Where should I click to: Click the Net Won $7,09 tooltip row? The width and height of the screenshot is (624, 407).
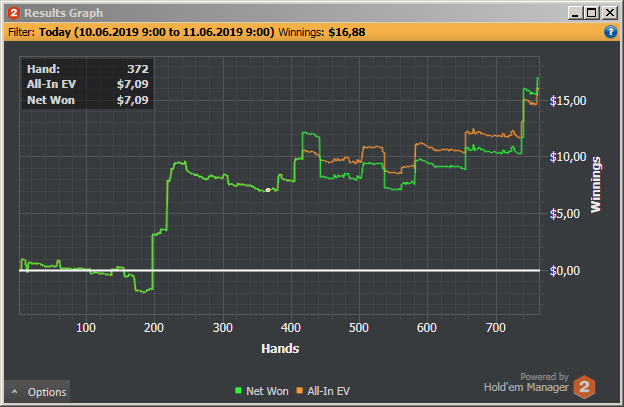(x=88, y=100)
